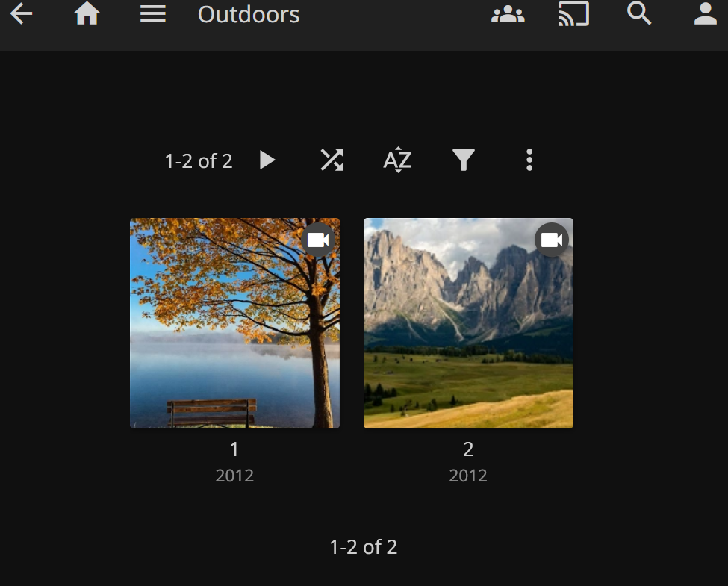This screenshot has height=586, width=728.
Task: Go to the Home screen
Action: pyautogui.click(x=87, y=14)
